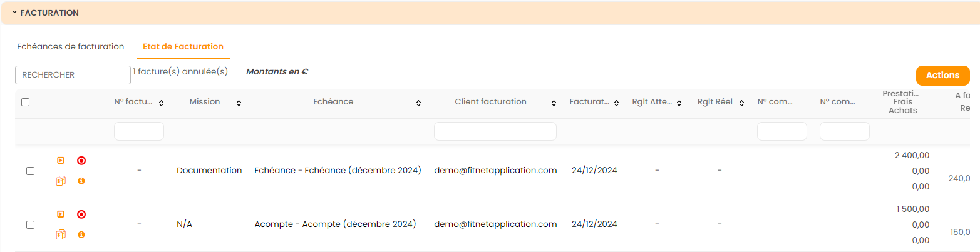This screenshot has height=252, width=980.
Task: Sort by the Mission column arrows
Action: [239, 103]
